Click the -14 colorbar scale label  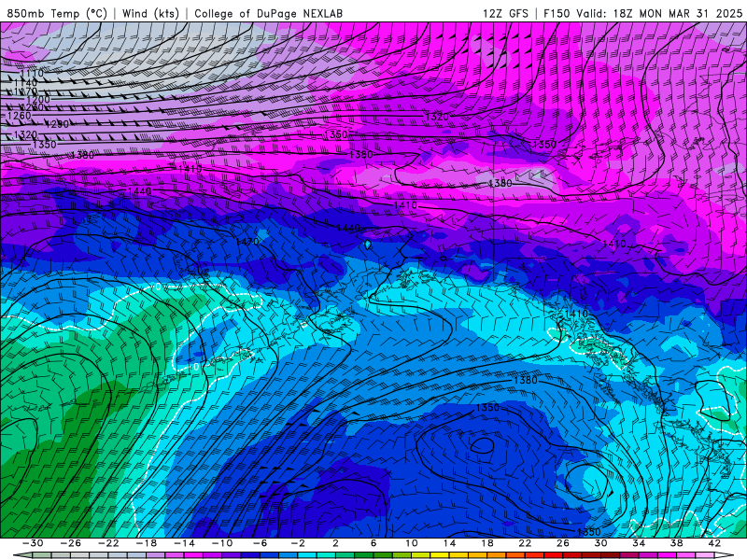184,543
